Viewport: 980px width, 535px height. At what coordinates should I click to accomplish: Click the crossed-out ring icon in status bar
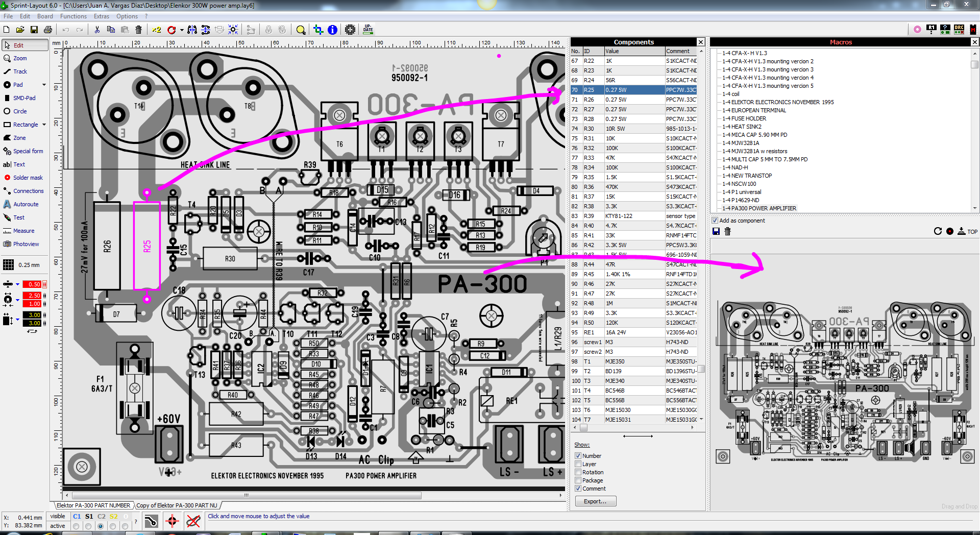(193, 521)
